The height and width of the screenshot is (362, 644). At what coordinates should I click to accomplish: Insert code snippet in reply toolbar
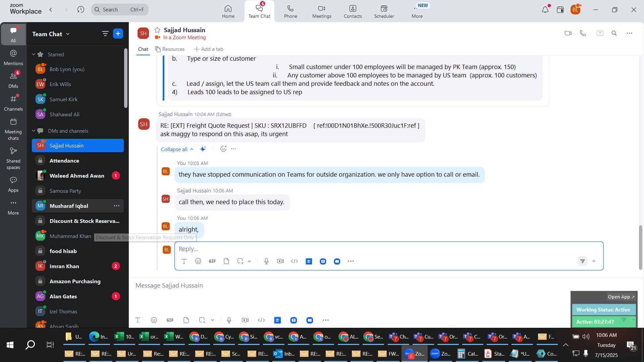tap(294, 261)
